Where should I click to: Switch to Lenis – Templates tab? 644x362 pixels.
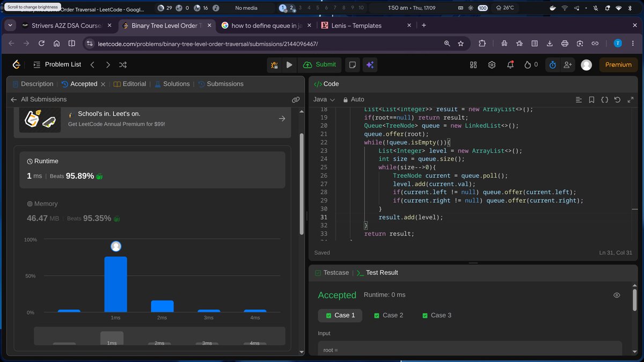pyautogui.click(x=366, y=26)
